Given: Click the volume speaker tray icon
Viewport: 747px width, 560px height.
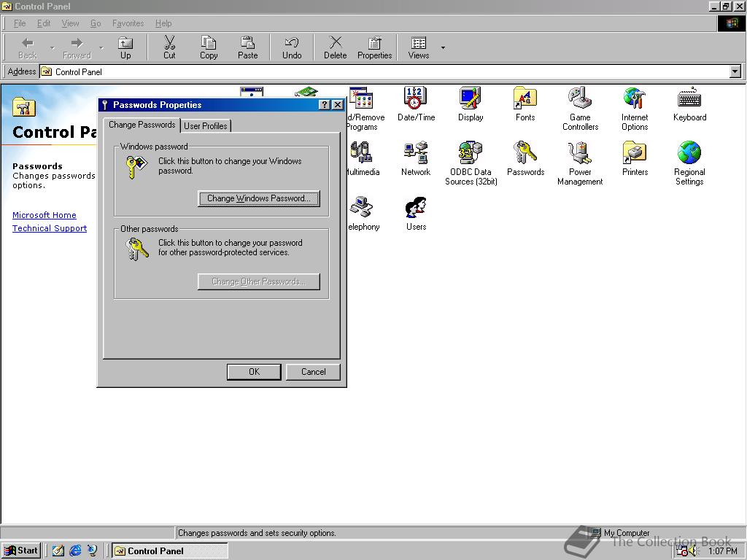Looking at the screenshot, I should (693, 551).
